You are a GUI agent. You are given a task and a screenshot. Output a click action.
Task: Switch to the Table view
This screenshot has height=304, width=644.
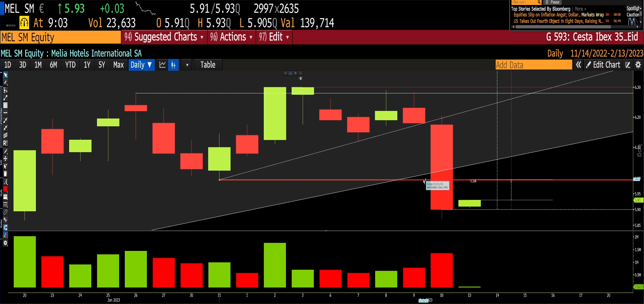(208, 65)
